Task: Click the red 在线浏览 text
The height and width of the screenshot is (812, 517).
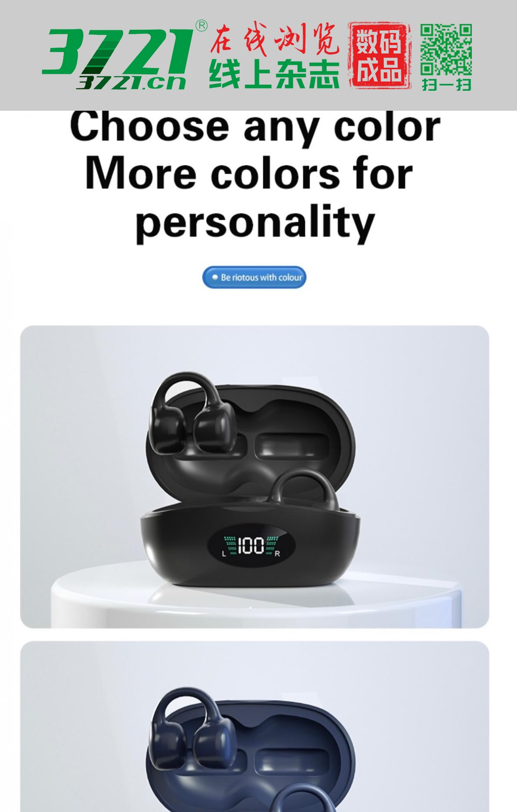Action: coord(275,40)
